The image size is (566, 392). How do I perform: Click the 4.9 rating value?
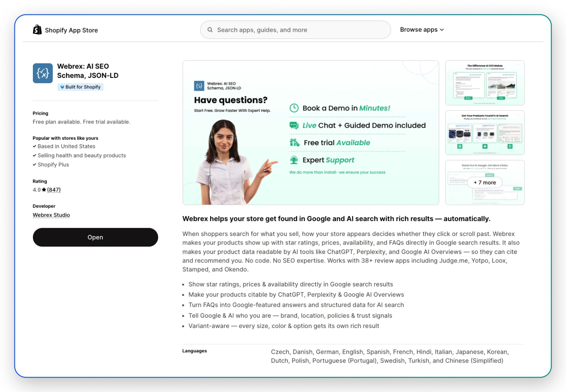[37, 190]
